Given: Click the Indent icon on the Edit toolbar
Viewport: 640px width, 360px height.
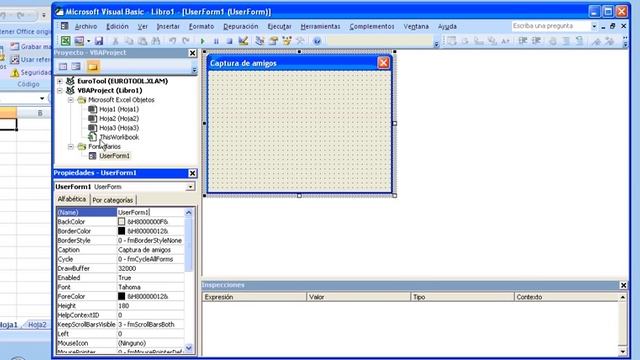Looking at the screenshot, I should (x=522, y=41).
